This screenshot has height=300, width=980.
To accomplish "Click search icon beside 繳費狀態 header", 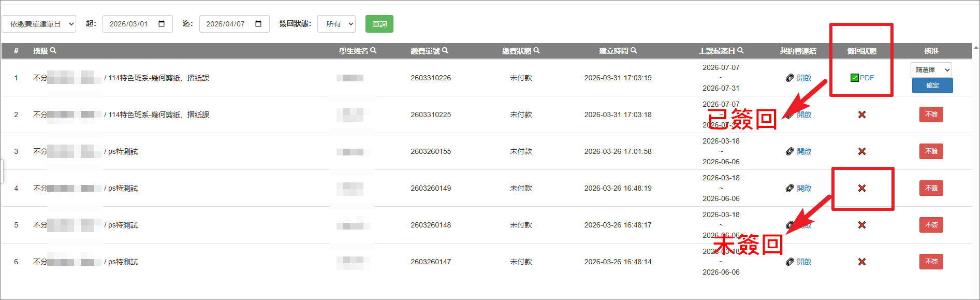I will 537,51.
